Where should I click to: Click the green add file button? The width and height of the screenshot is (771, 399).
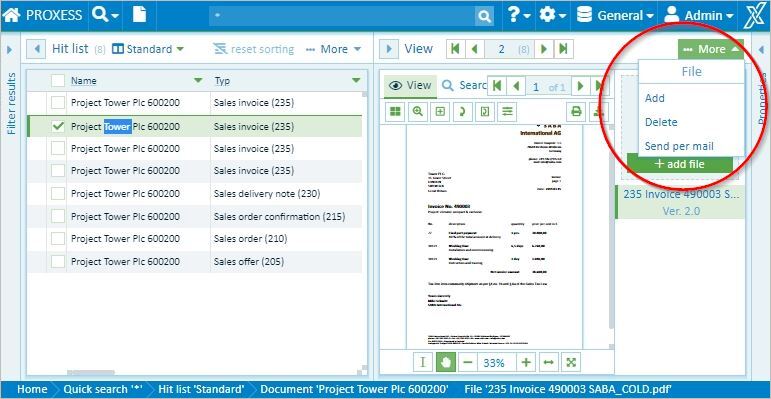680,164
